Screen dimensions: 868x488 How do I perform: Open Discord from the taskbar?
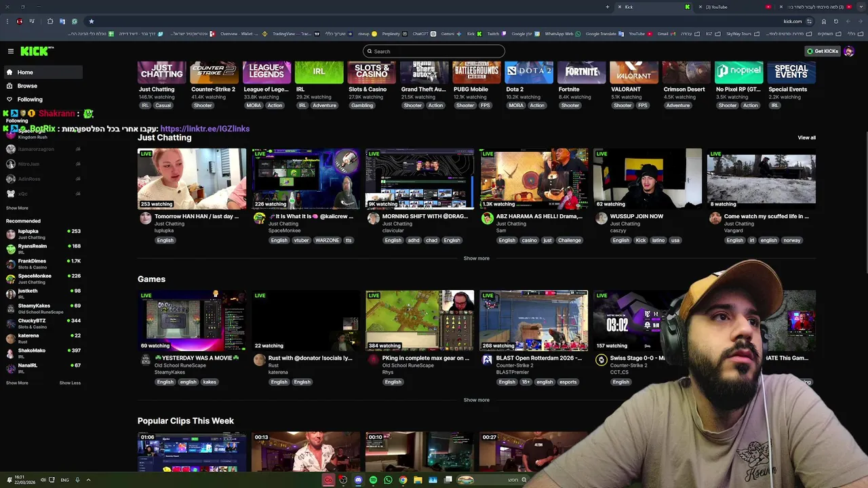(358, 480)
